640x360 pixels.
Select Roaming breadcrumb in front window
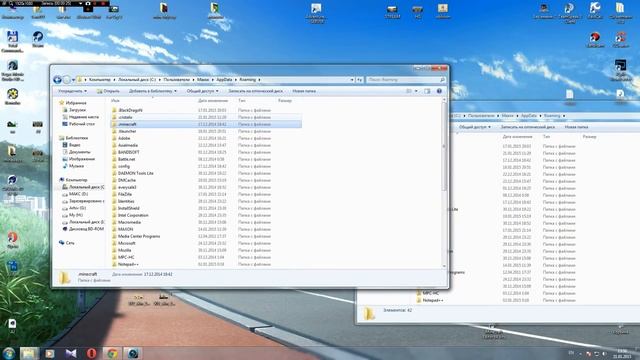[247, 80]
